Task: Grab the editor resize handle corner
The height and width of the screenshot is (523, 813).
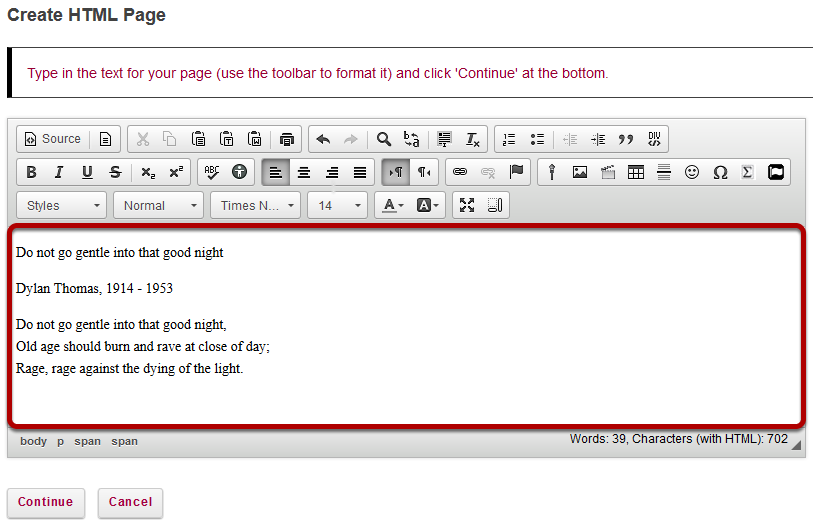Action: pos(796,445)
